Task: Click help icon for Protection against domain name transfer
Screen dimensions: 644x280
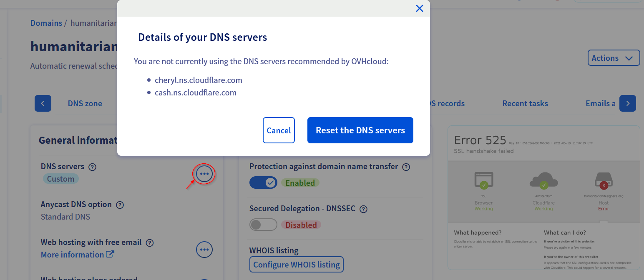Action: point(406,167)
